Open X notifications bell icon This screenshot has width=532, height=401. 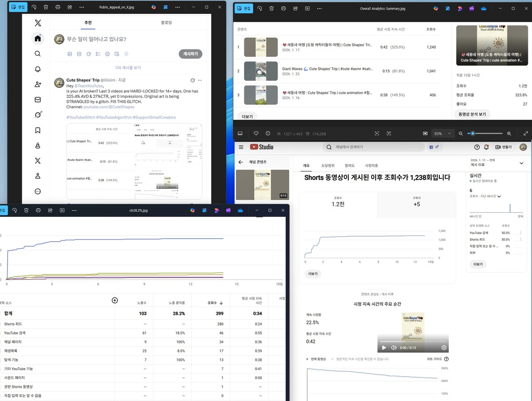click(38, 69)
